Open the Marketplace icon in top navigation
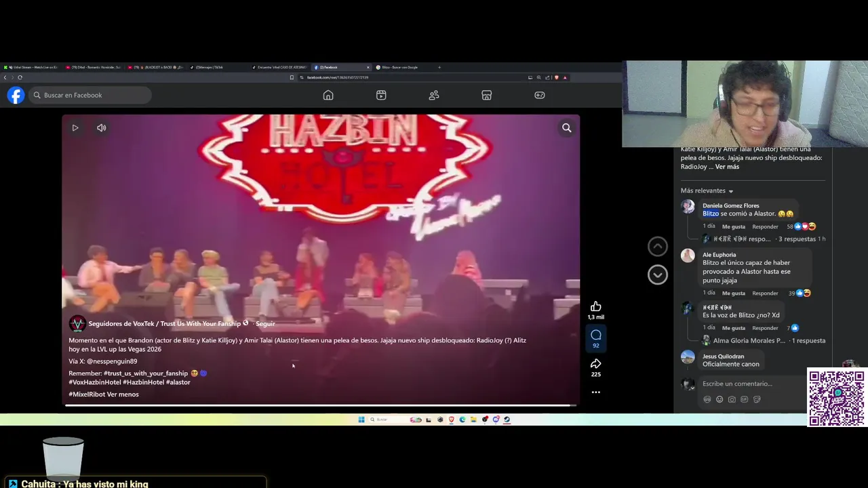868x488 pixels. (486, 95)
